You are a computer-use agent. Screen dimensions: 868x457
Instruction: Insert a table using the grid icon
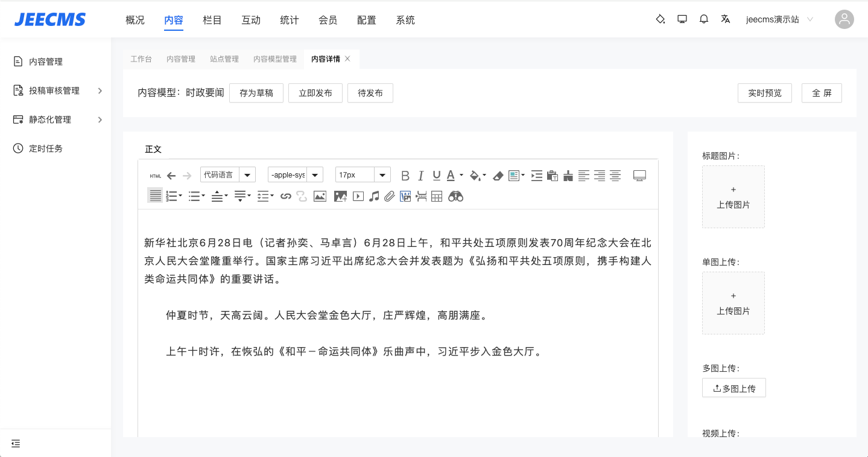point(437,196)
